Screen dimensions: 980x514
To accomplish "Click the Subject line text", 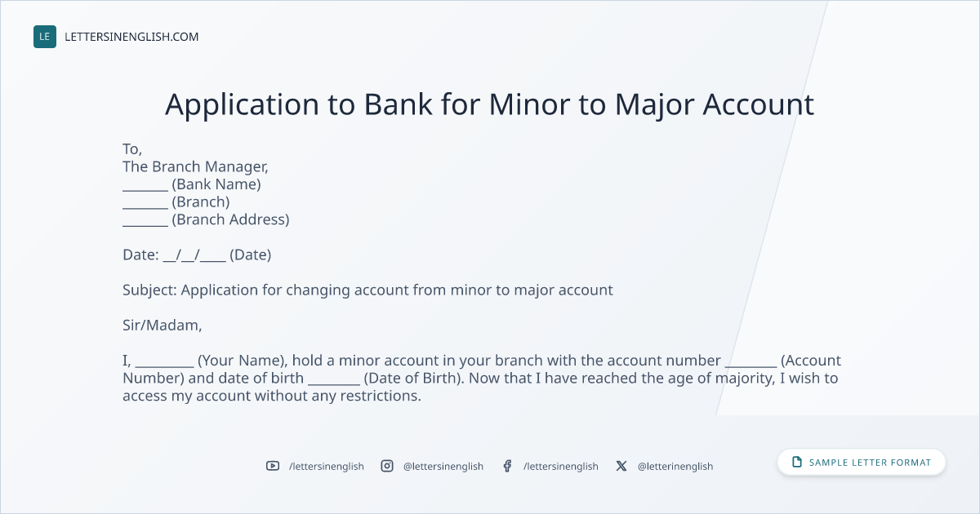I will click(x=367, y=290).
